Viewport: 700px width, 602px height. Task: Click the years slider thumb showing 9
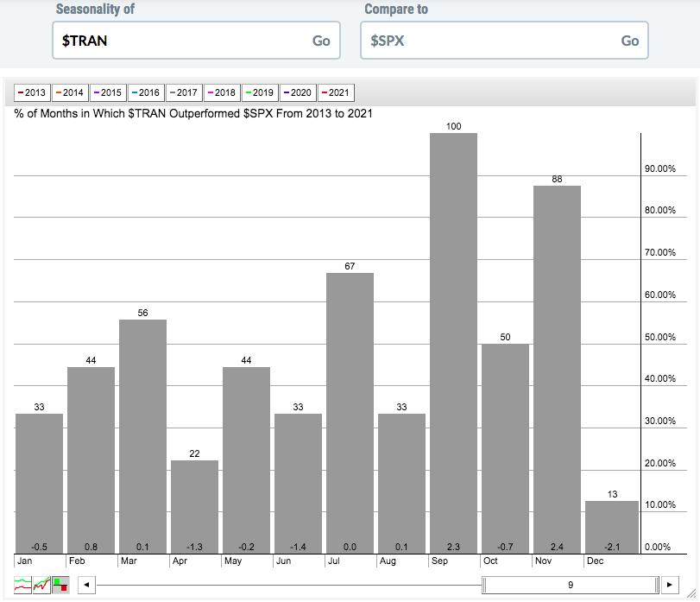point(570,585)
